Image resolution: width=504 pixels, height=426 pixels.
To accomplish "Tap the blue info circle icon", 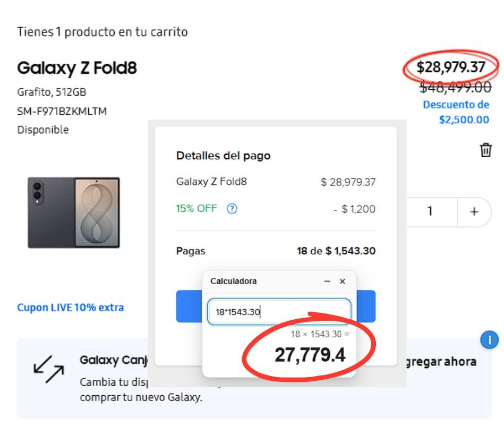I will click(490, 340).
